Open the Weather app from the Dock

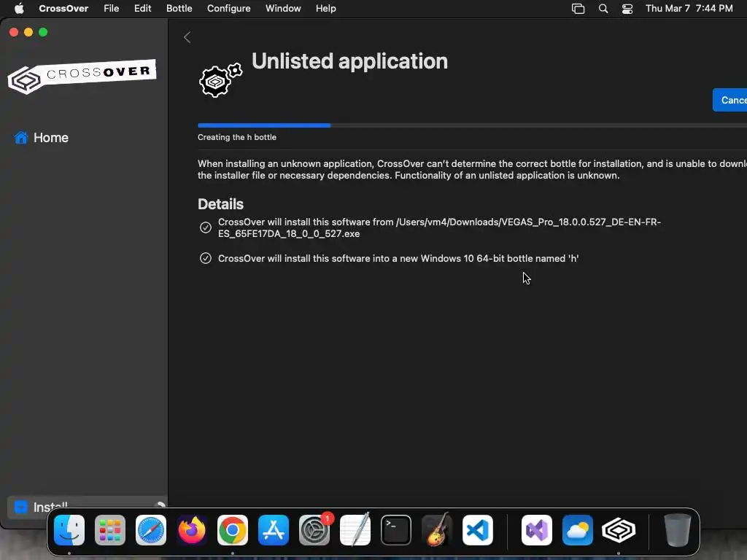pos(578,529)
